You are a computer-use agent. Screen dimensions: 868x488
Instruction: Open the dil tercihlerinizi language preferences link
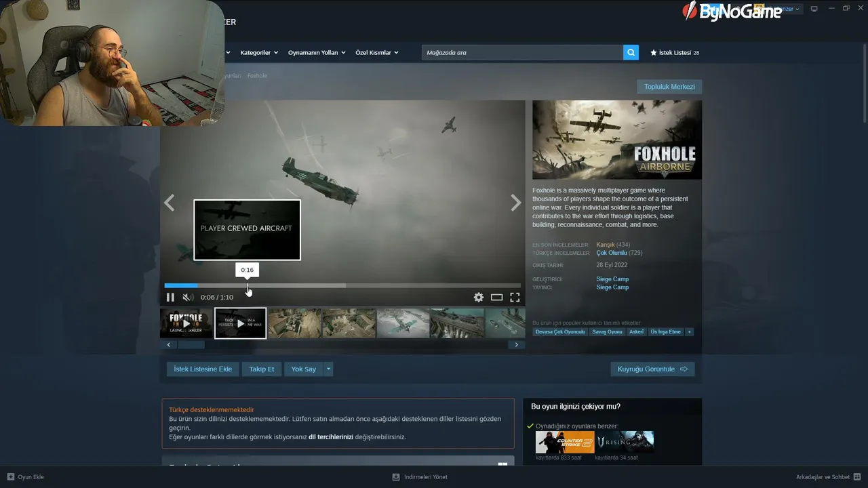coord(331,437)
